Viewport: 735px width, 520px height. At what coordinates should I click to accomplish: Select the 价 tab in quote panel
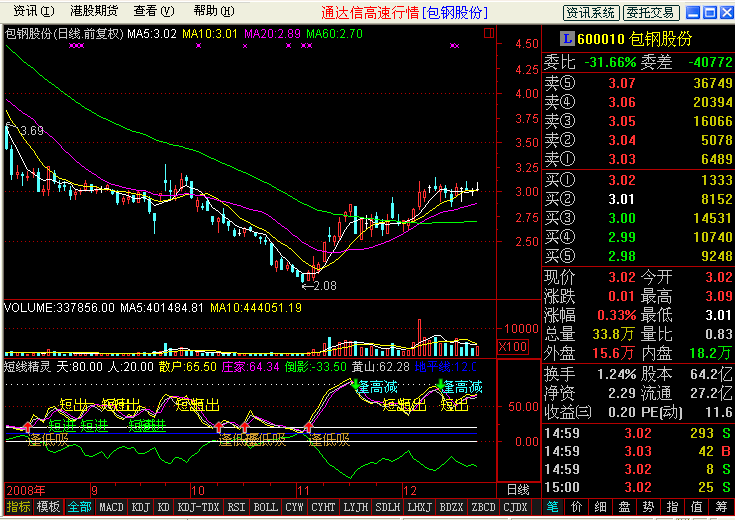[577, 507]
